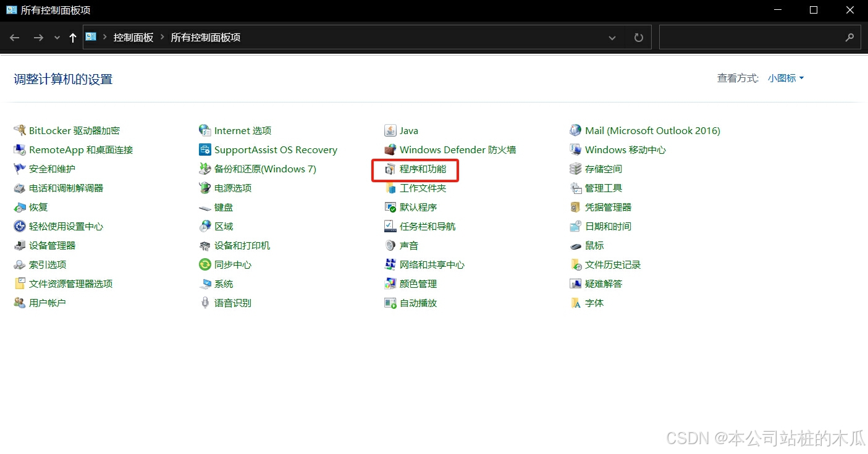Click the 声音 speaker icon

(x=390, y=245)
